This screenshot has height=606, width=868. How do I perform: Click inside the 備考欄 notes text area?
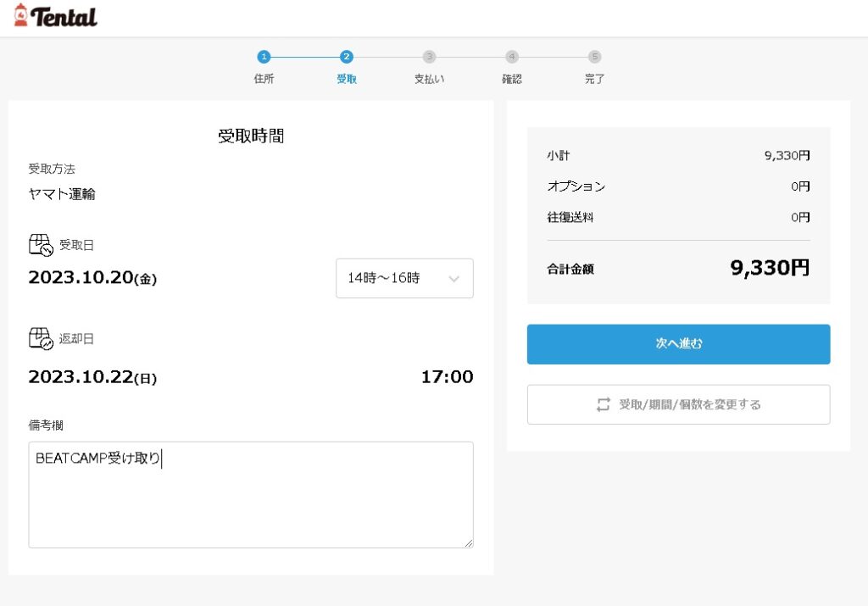(x=251, y=500)
